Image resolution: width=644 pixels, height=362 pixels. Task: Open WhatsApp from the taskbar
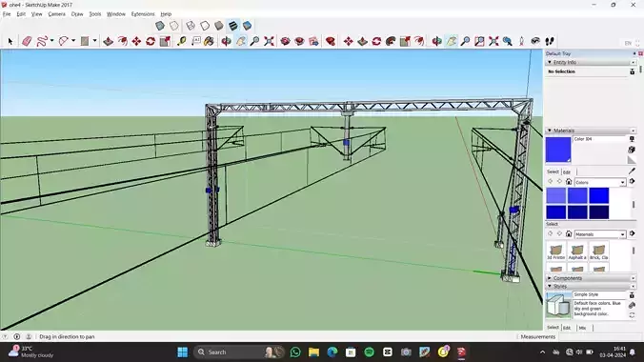[x=295, y=352]
